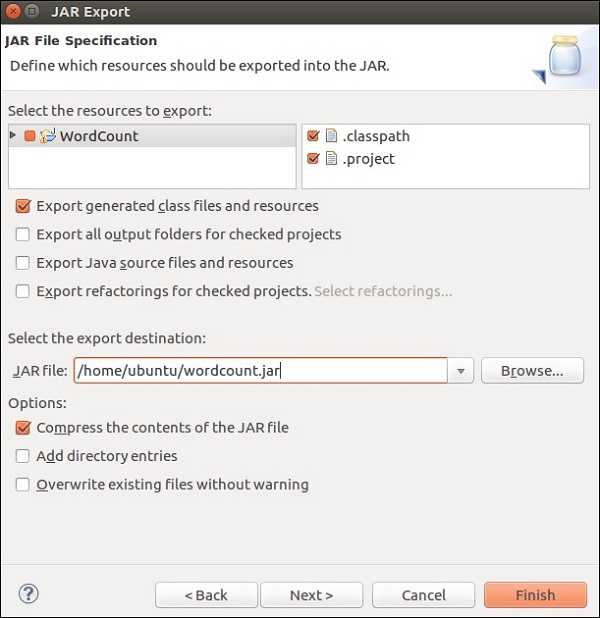This screenshot has width=600, height=618.
Task: Go to the Next wizard page
Action: 311,595
